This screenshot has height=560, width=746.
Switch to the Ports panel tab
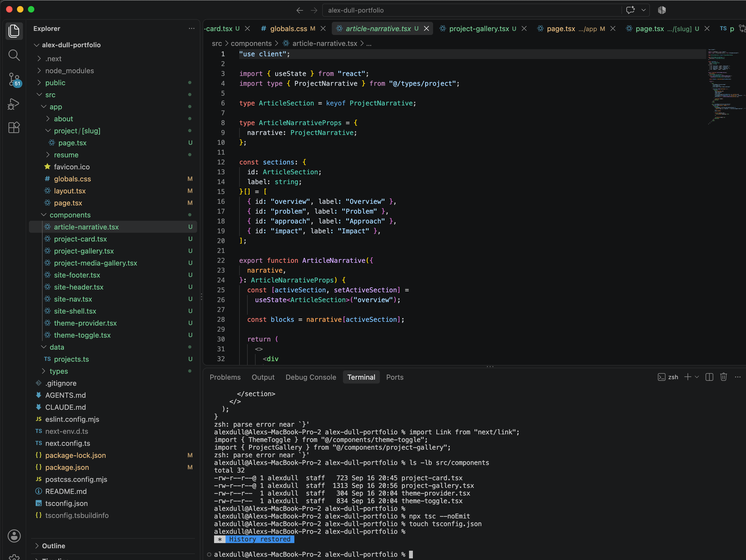(x=395, y=377)
